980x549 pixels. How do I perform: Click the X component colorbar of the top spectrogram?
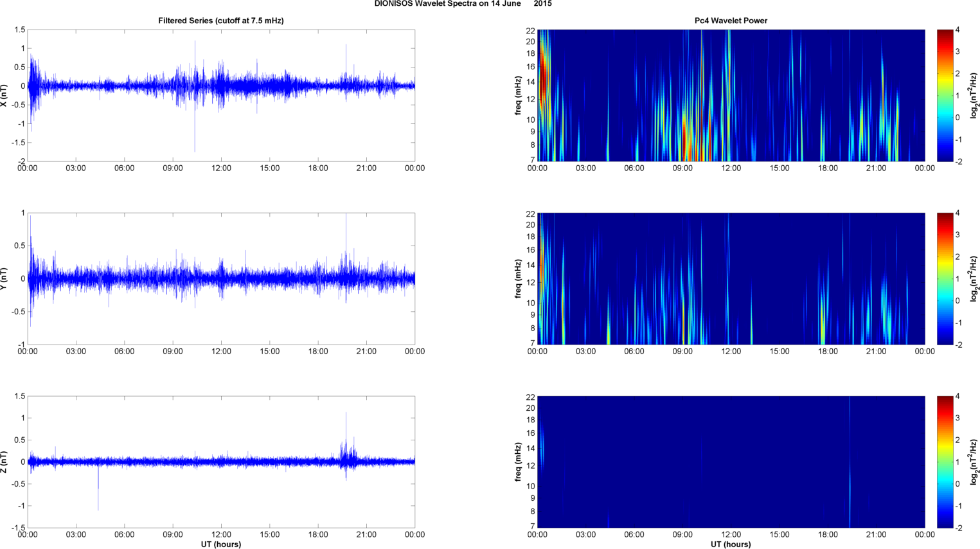[945, 95]
